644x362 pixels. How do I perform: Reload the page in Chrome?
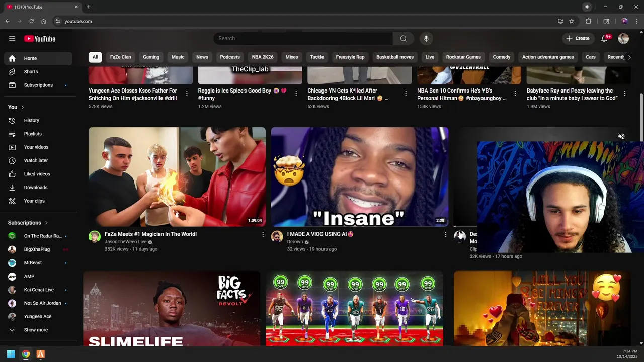[31, 21]
